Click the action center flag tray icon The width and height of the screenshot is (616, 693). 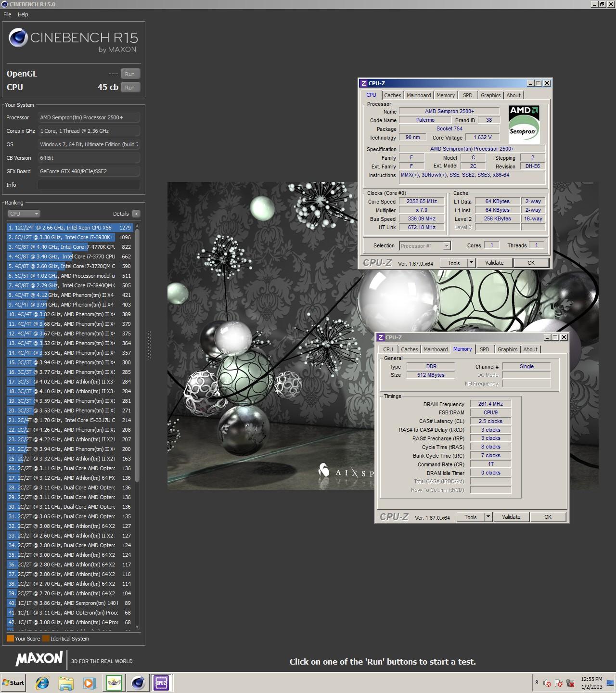559,683
